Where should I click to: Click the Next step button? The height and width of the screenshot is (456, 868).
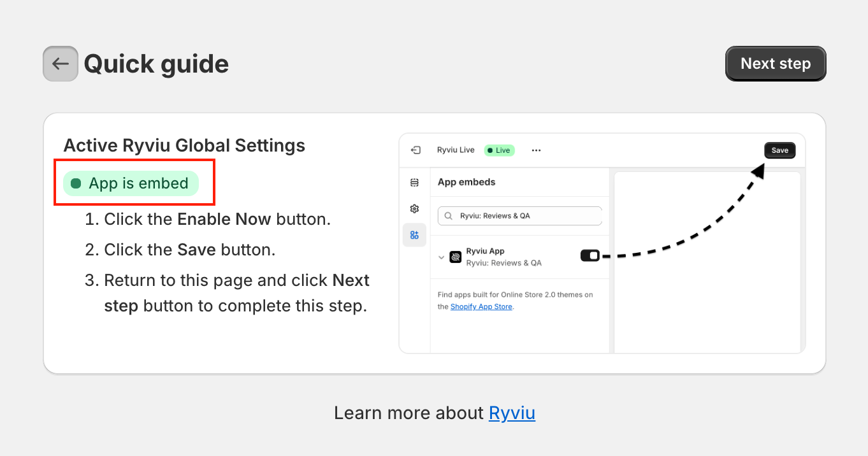(x=776, y=64)
